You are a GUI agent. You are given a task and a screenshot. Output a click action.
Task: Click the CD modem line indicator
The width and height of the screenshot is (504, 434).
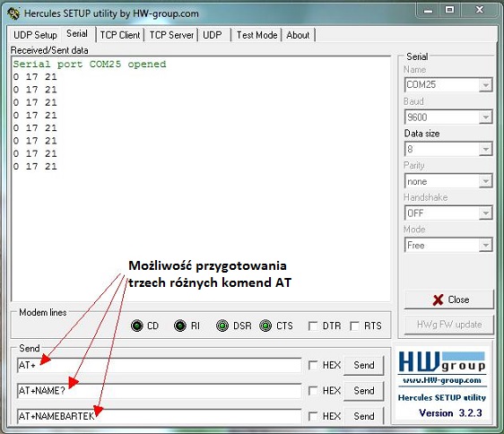137,325
